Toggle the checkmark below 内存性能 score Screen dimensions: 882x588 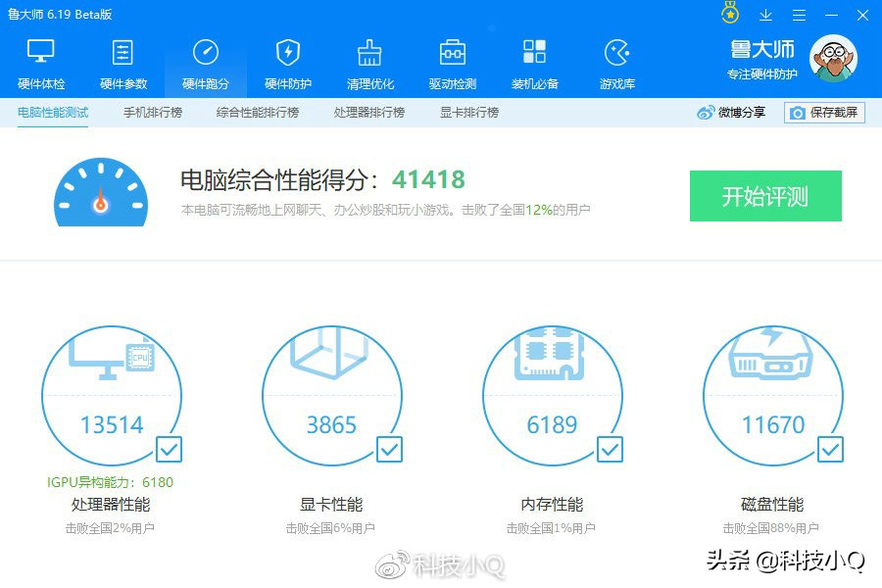pyautogui.click(x=611, y=450)
